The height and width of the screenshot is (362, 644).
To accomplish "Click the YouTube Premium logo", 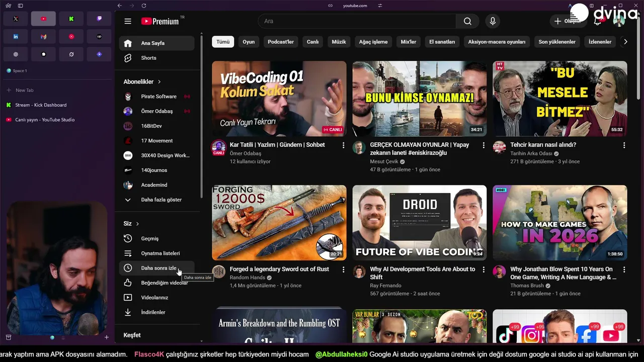I will tap(160, 21).
